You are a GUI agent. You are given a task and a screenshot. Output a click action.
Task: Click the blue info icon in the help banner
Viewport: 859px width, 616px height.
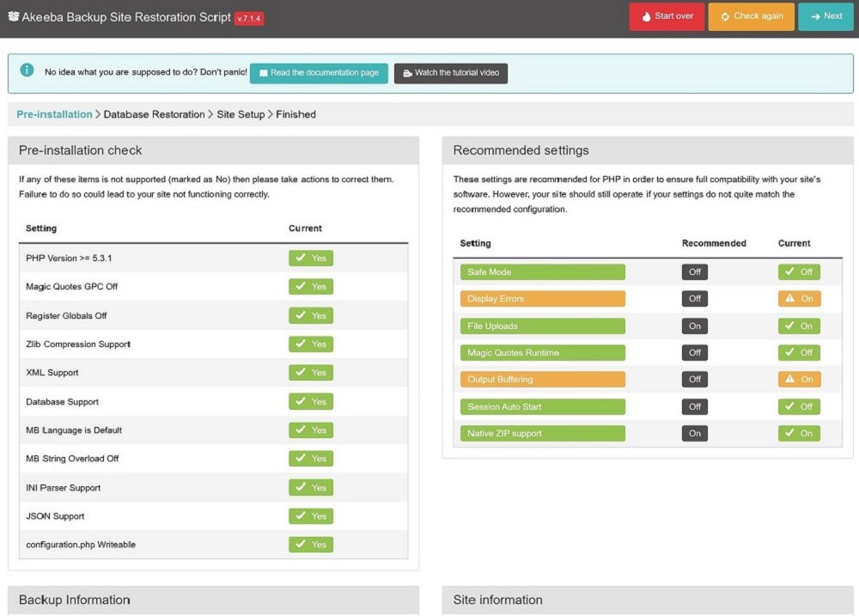(27, 70)
